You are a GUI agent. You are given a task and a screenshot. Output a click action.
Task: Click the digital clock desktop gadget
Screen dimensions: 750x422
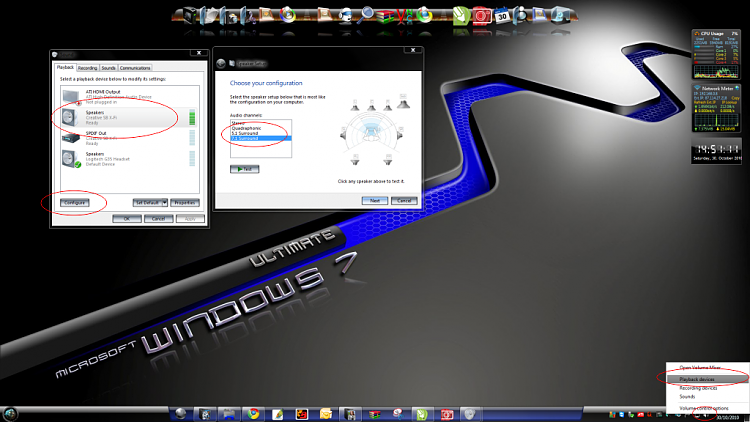click(x=716, y=152)
